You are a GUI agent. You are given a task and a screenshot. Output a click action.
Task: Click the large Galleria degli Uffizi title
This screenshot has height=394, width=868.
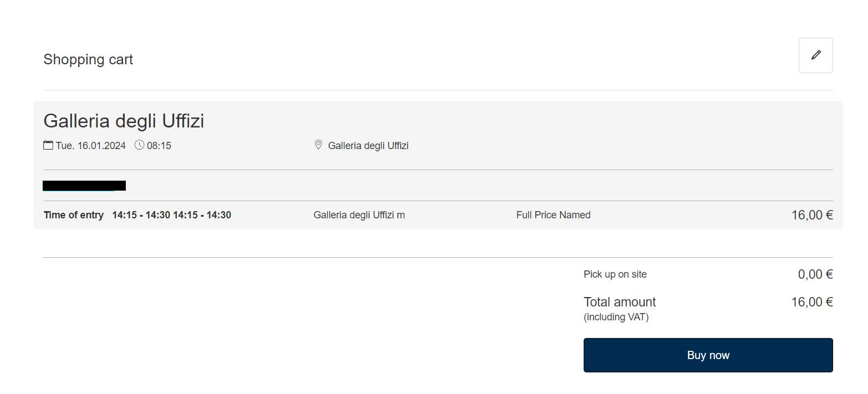pos(124,121)
